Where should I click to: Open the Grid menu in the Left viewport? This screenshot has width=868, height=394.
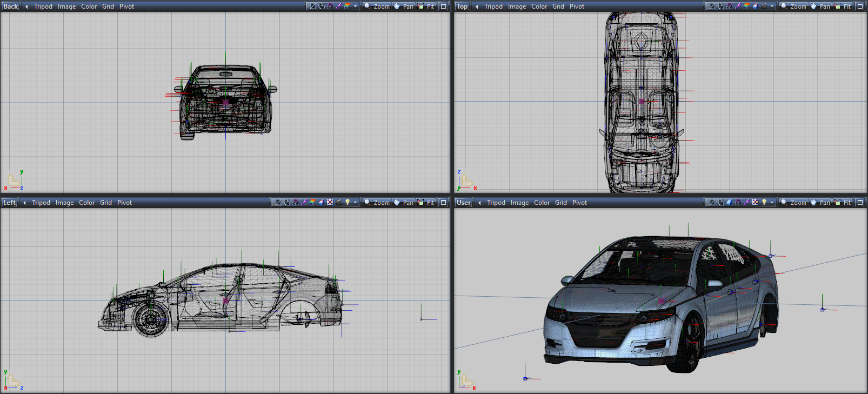(106, 203)
